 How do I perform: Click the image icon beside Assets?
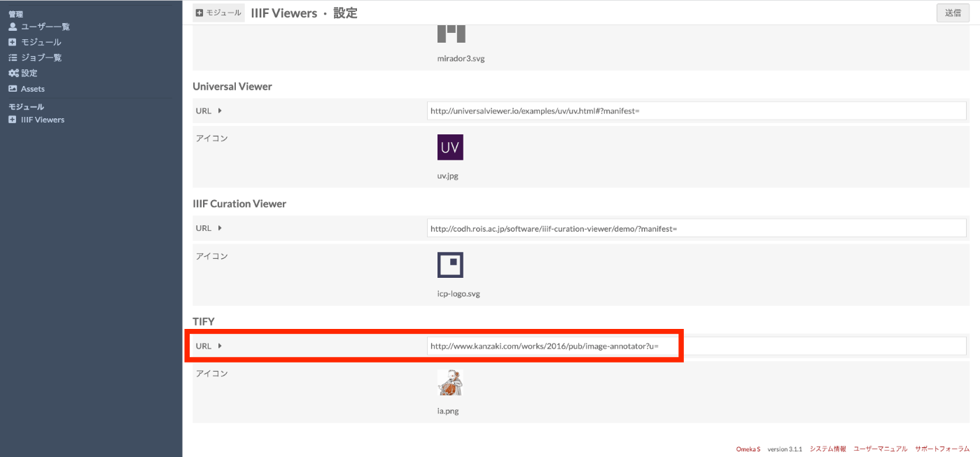click(x=13, y=89)
